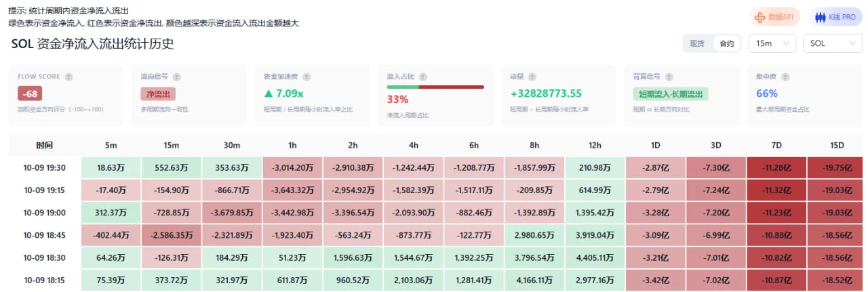Click the FLOW SCORE help question icon
The image size is (868, 292).
69,77
